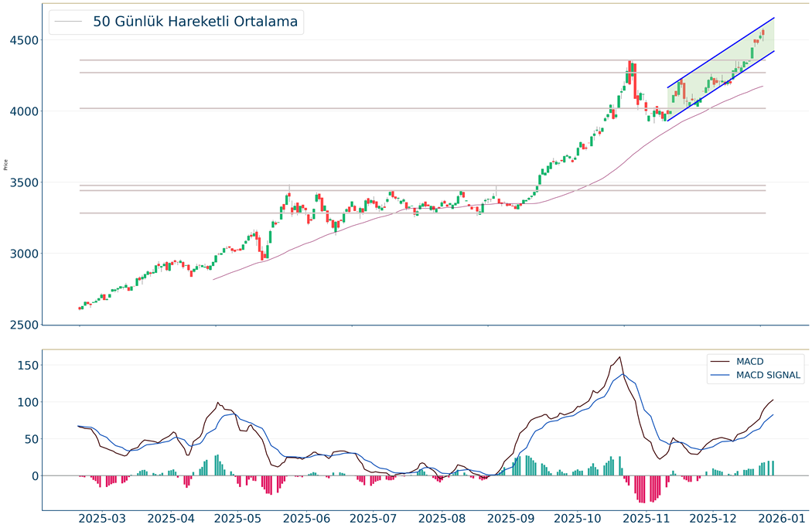This screenshot has width=812, height=528.
Task: Click the 2500 price axis label
Action: click(x=26, y=325)
